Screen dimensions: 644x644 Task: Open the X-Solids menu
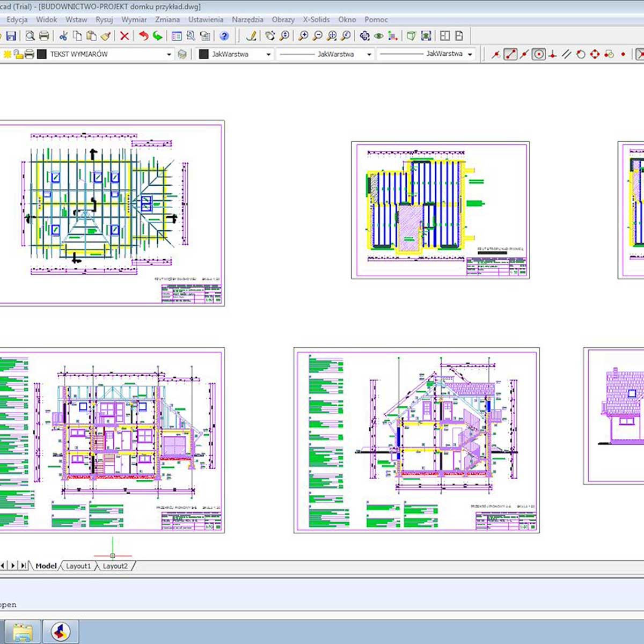[x=316, y=19]
